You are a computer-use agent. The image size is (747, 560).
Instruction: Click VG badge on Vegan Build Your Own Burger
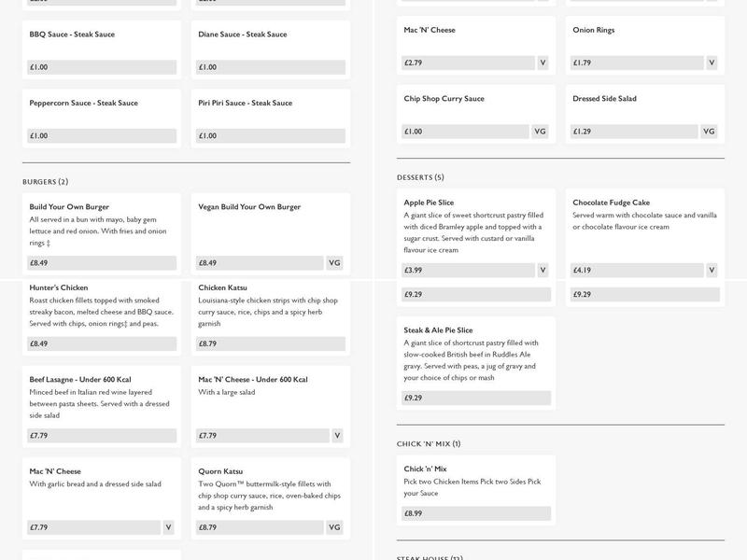point(334,263)
